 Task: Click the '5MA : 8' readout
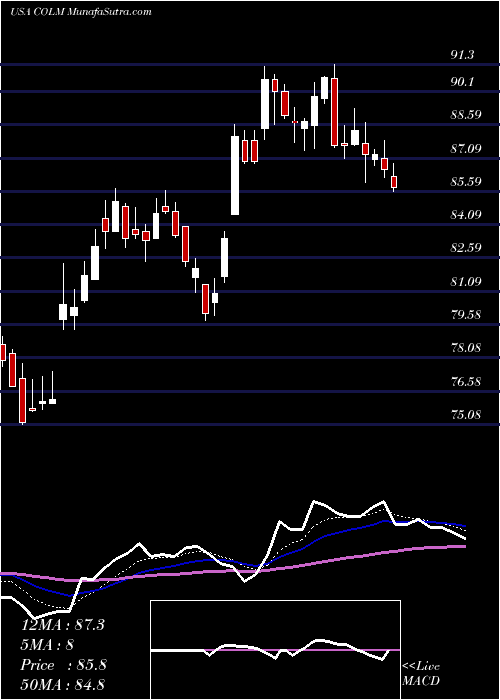(x=47, y=645)
